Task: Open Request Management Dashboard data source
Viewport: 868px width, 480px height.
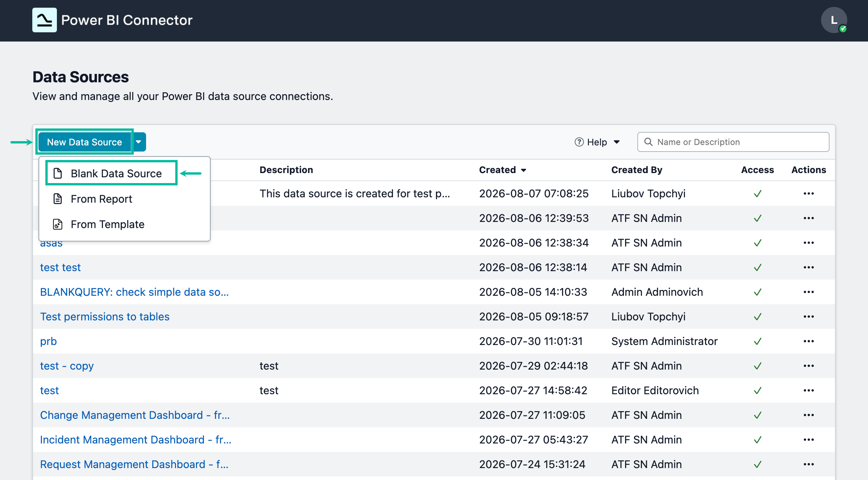Action: point(134,464)
